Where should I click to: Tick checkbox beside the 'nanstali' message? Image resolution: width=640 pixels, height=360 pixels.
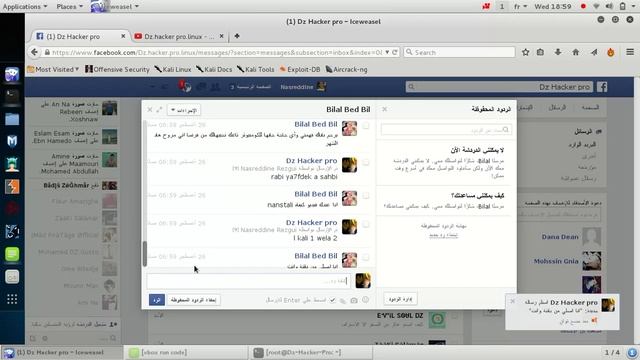[x=365, y=196]
